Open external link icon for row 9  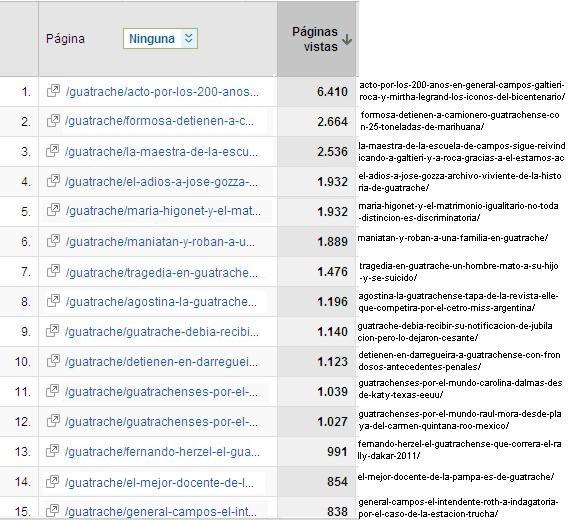click(53, 331)
